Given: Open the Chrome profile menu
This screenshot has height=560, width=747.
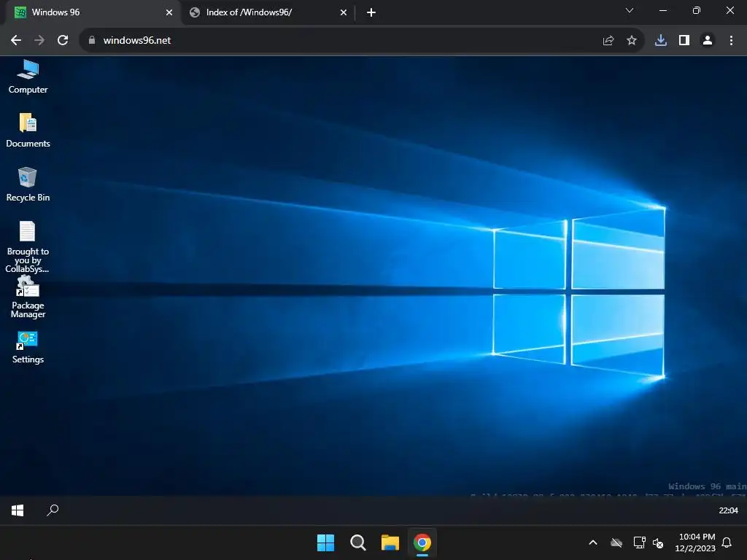Looking at the screenshot, I should [x=708, y=41].
